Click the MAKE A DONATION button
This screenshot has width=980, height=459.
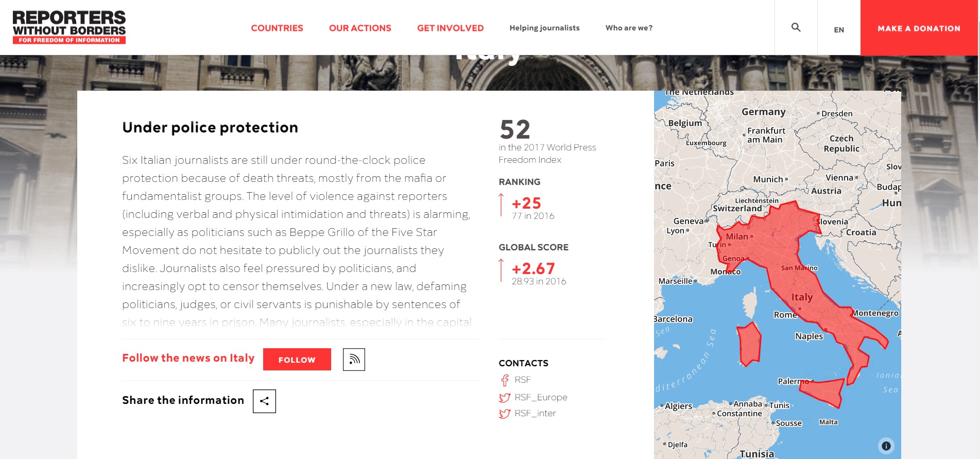(x=919, y=28)
